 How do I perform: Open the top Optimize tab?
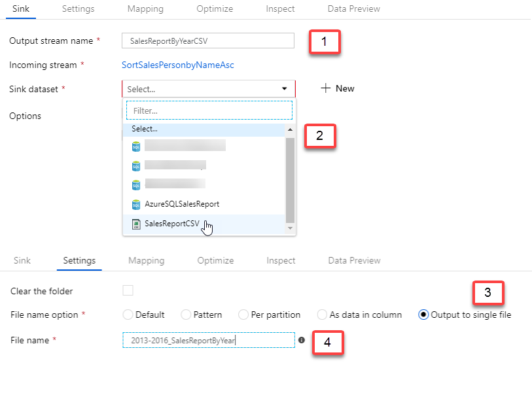click(x=215, y=9)
